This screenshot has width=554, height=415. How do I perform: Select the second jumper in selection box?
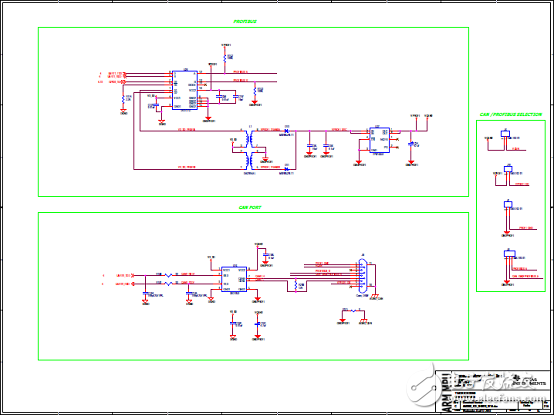pos(509,170)
